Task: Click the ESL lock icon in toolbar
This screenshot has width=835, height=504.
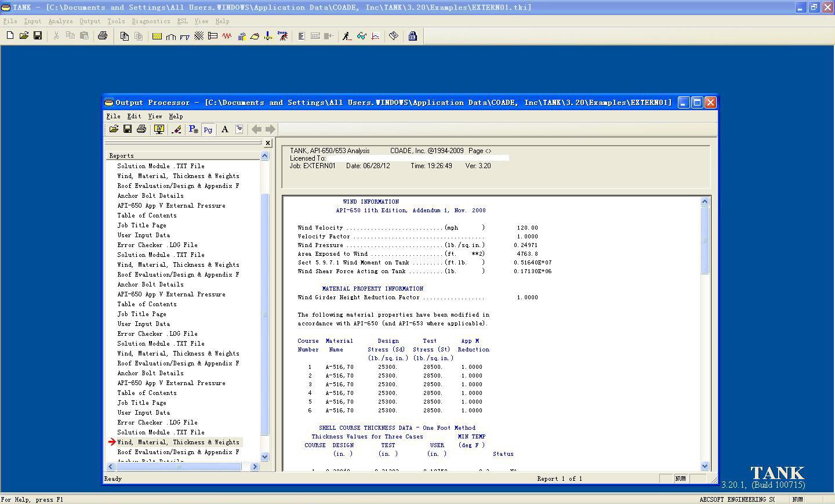Action: 412,36
